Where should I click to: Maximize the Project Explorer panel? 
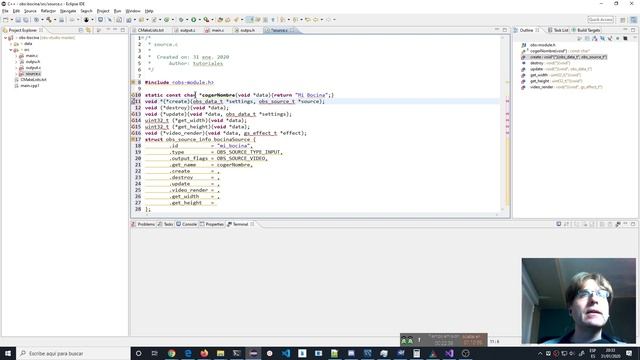[122, 30]
